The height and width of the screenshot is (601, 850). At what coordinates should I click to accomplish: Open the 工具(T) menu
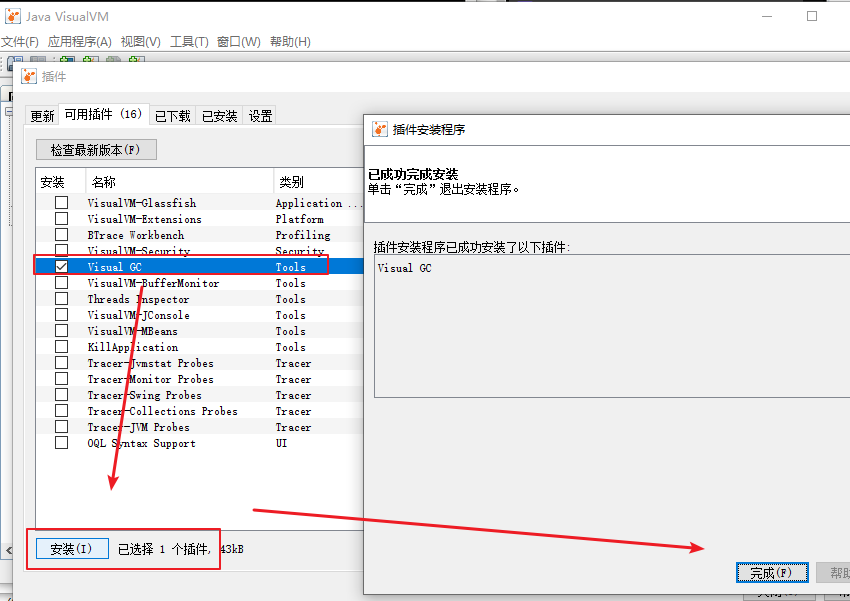[189, 42]
